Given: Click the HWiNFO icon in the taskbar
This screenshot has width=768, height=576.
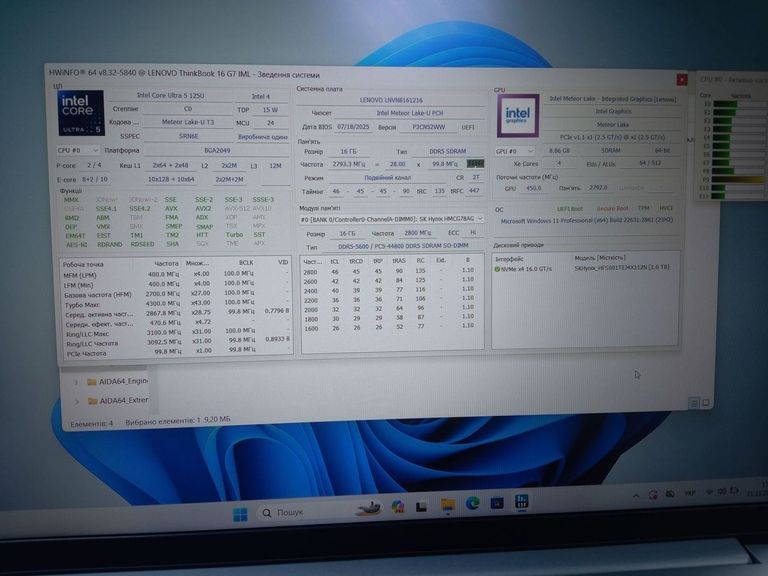Looking at the screenshot, I should pos(522,501).
